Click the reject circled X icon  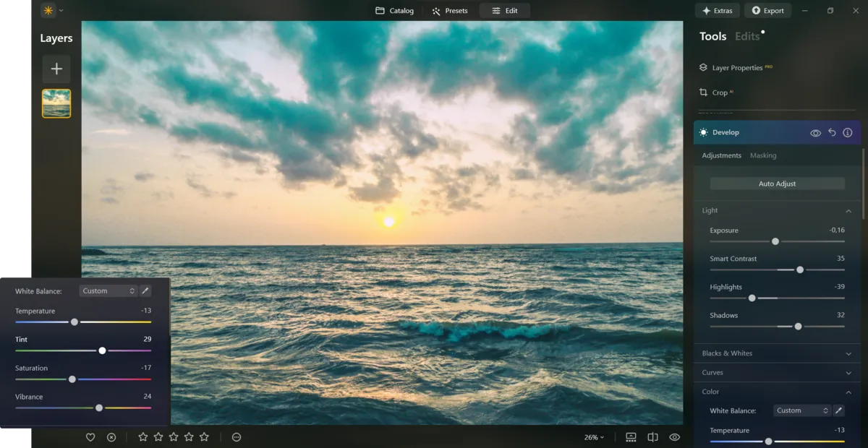111,437
